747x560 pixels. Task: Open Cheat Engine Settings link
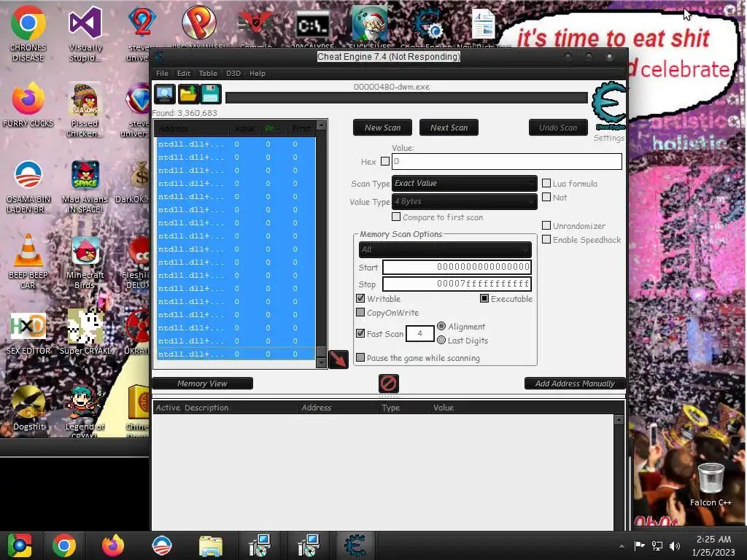click(x=608, y=138)
